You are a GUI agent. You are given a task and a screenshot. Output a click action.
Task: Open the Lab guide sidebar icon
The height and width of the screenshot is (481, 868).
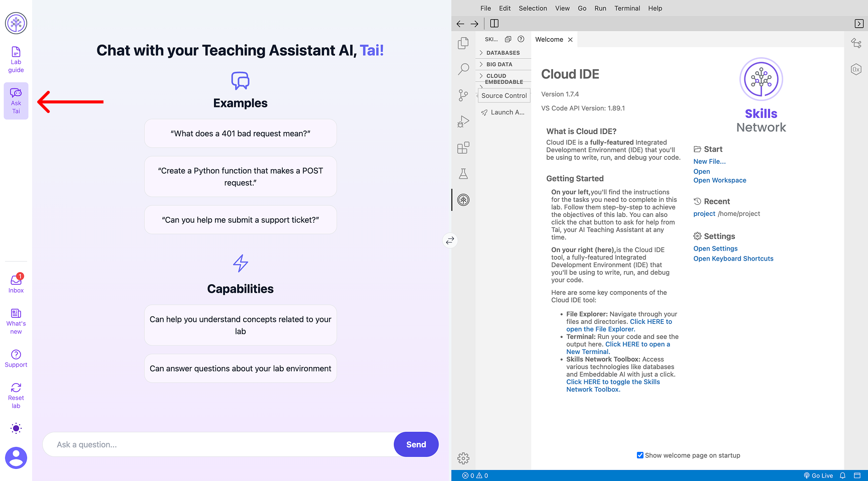pyautogui.click(x=16, y=59)
